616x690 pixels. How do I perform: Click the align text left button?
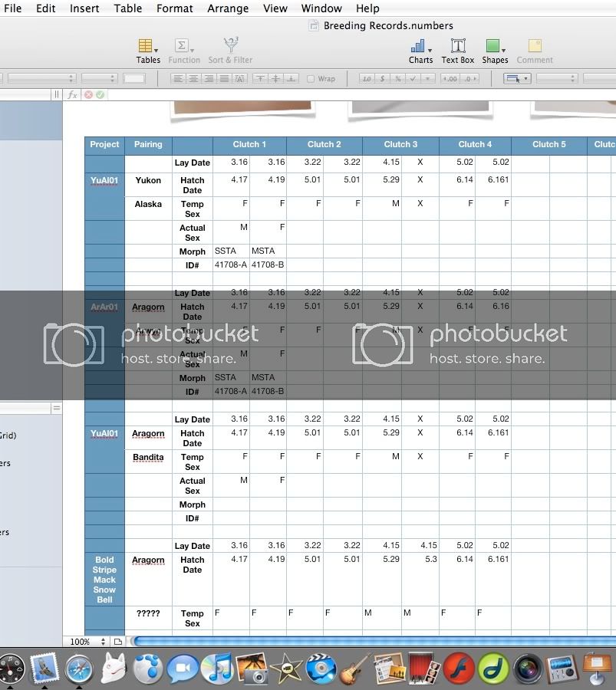coord(178,78)
